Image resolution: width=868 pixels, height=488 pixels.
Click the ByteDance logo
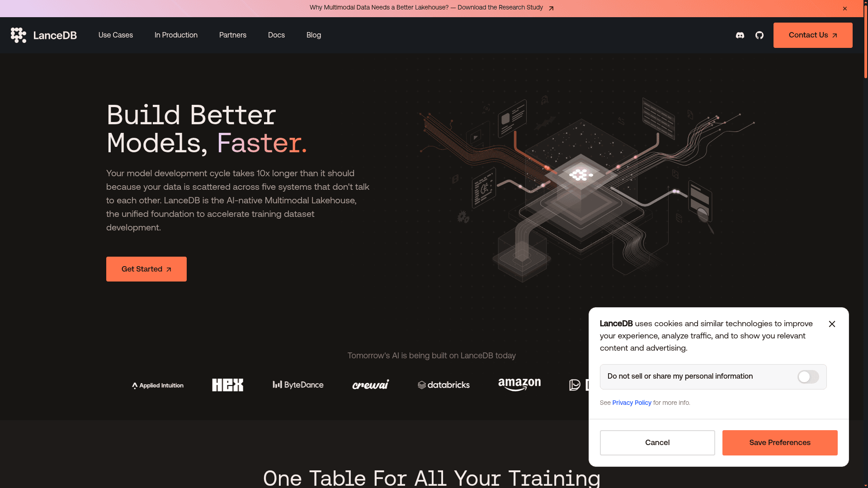(298, 385)
